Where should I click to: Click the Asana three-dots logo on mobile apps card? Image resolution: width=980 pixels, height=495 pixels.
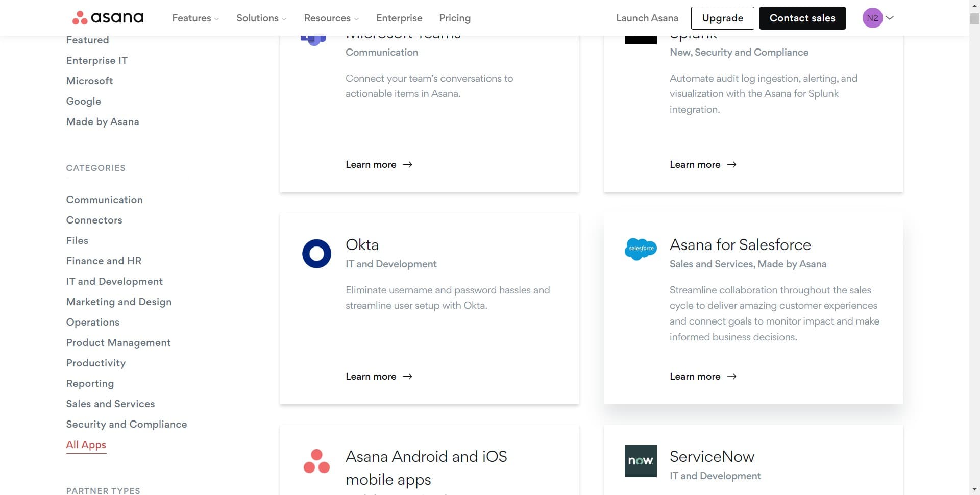pyautogui.click(x=316, y=462)
